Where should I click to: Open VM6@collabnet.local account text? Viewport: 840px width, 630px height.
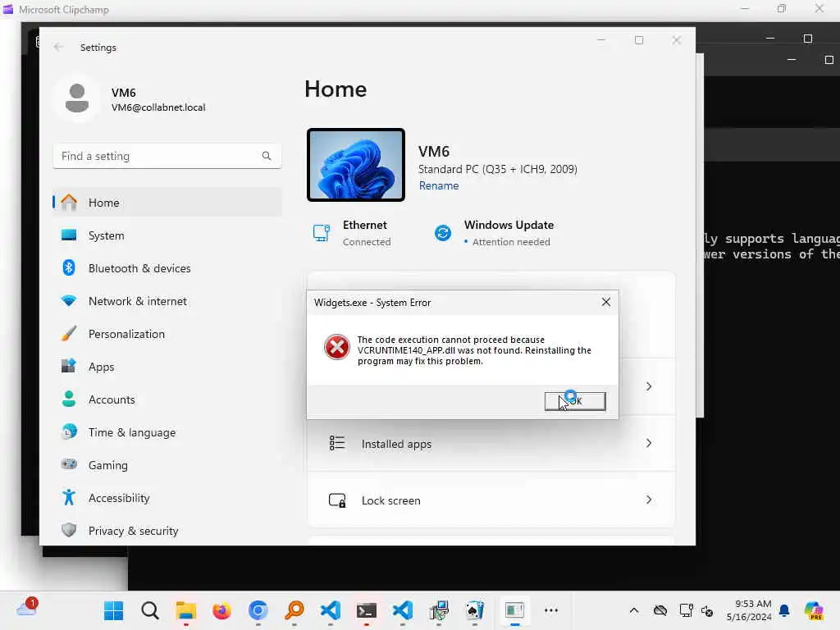click(x=158, y=107)
